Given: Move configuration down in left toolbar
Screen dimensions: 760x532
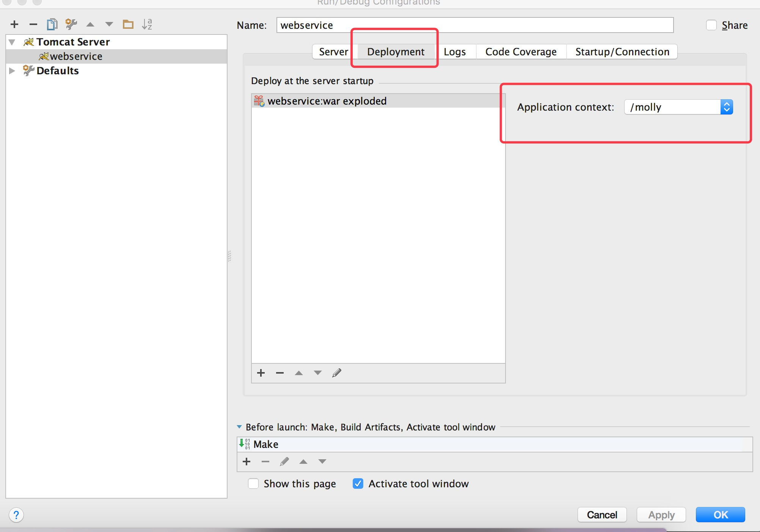Looking at the screenshot, I should (x=109, y=24).
